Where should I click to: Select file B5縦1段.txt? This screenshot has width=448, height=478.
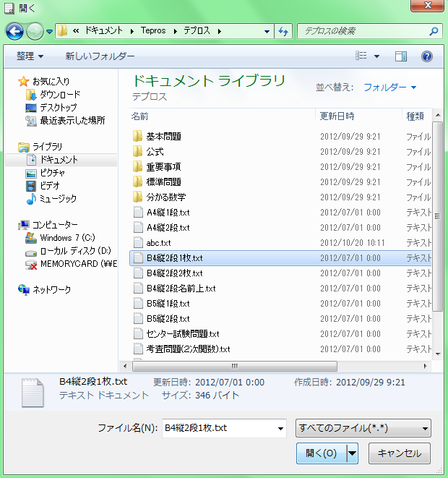(x=280, y=304)
